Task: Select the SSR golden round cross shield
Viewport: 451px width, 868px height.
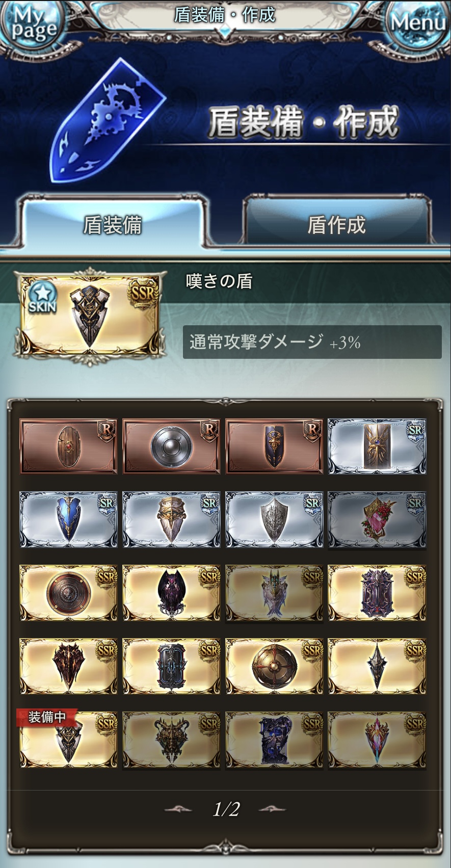Action: [x=274, y=666]
